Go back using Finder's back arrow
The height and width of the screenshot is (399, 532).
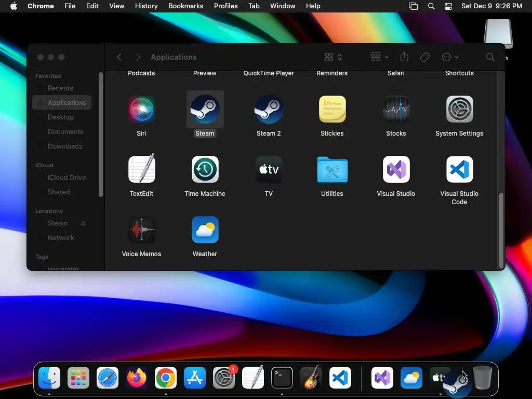[119, 57]
